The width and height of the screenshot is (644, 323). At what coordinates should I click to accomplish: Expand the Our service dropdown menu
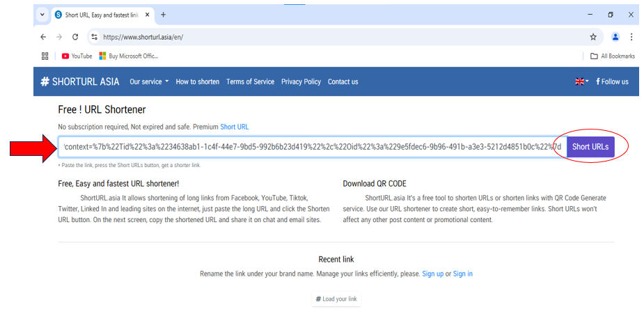pos(149,81)
